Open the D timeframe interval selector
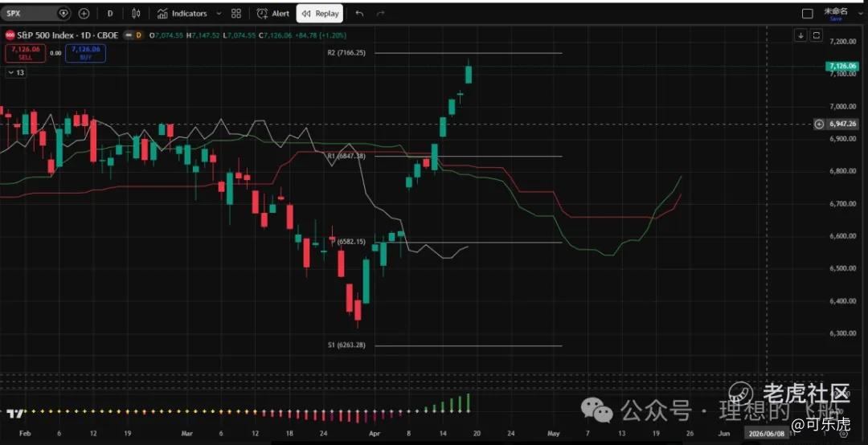Screen dimensions: 868x445 (x=110, y=14)
